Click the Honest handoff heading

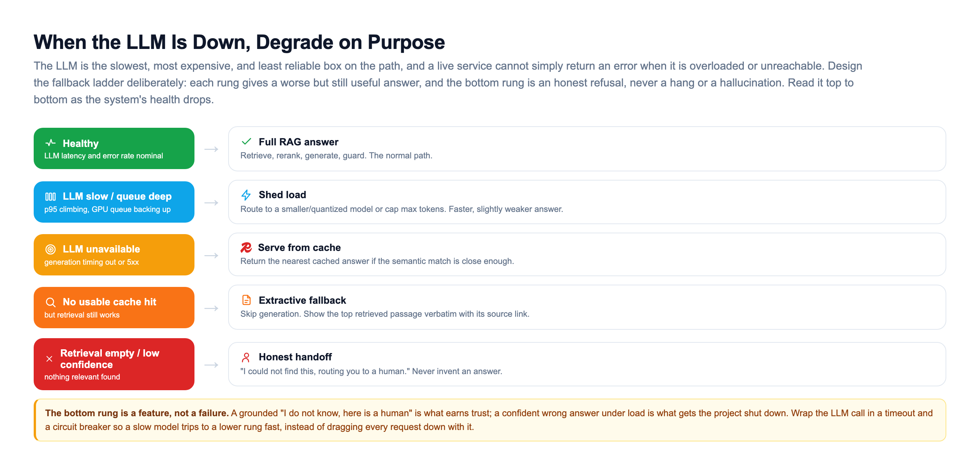click(295, 357)
